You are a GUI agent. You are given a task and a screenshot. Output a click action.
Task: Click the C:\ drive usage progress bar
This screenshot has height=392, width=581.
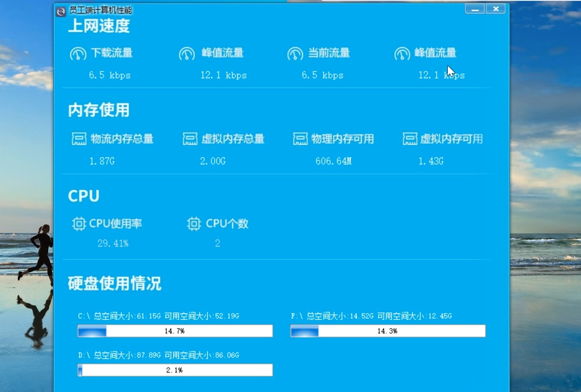point(175,331)
